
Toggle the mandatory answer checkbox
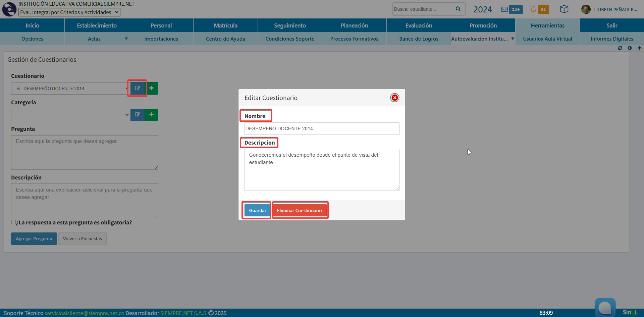click(13, 222)
